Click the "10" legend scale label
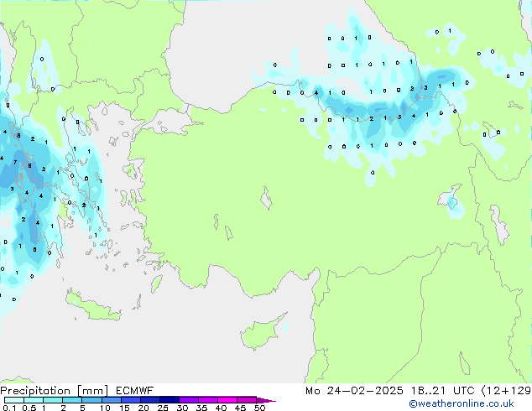This screenshot has width=532, height=411. pyautogui.click(x=105, y=408)
